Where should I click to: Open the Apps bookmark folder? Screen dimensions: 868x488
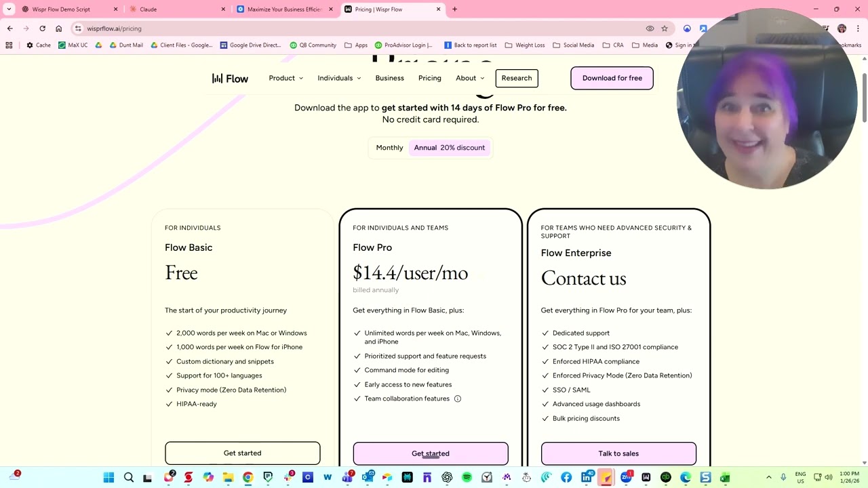click(355, 45)
